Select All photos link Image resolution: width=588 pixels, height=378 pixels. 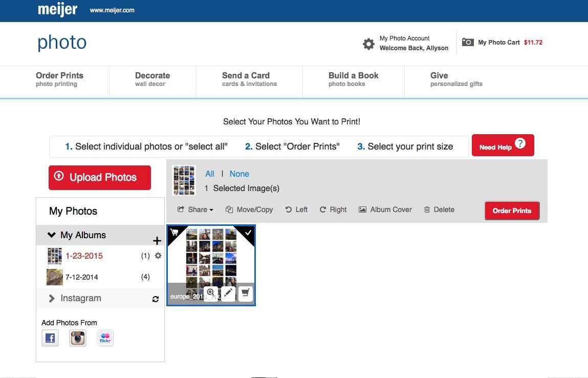tap(210, 174)
